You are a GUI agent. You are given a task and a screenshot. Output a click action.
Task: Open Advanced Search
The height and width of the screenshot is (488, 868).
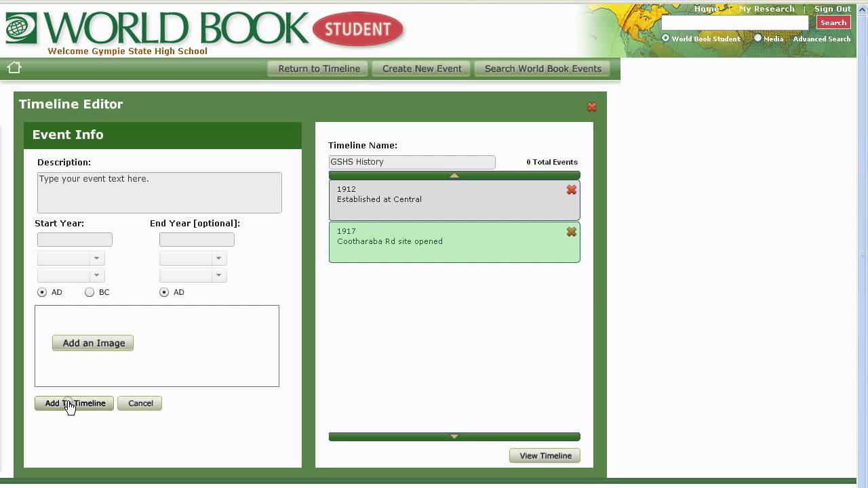(821, 39)
